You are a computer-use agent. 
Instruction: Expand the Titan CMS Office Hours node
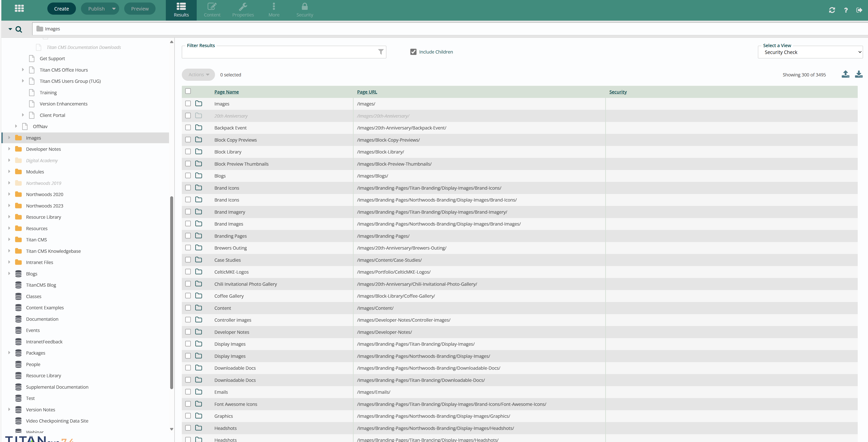[23, 70]
